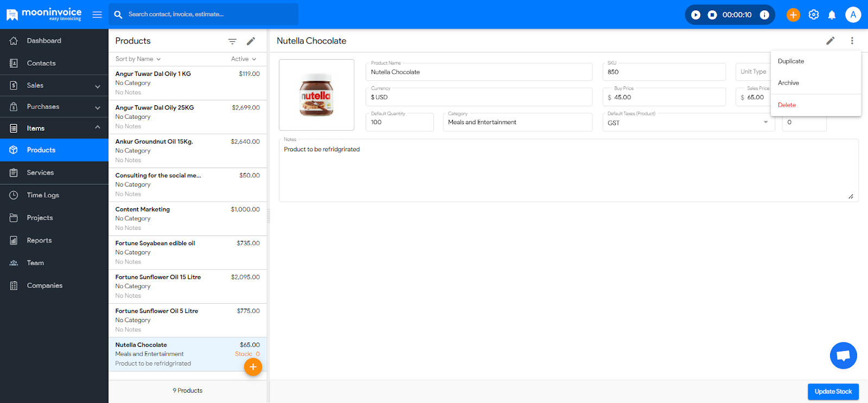The image size is (868, 403).
Task: Select Fortune Sunflower Oil 5 Litre
Action: [x=188, y=321]
